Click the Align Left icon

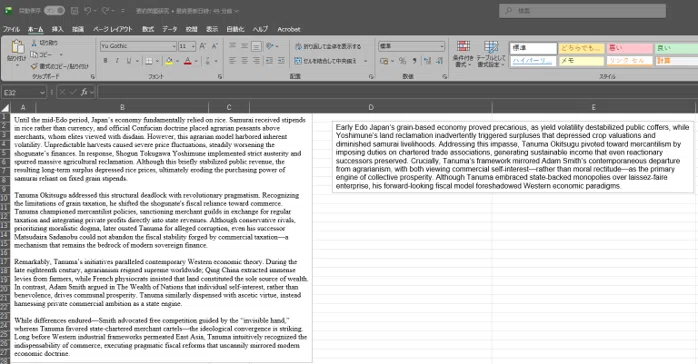(x=232, y=61)
